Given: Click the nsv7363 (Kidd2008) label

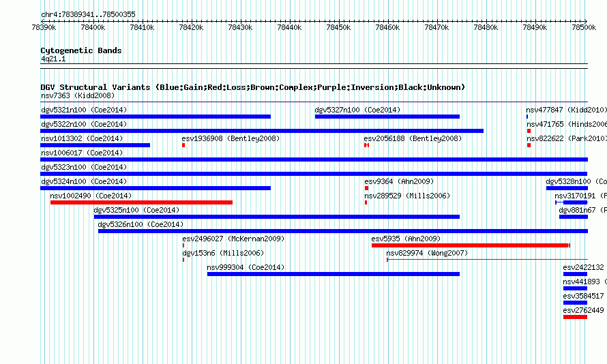Looking at the screenshot, I should [78, 95].
